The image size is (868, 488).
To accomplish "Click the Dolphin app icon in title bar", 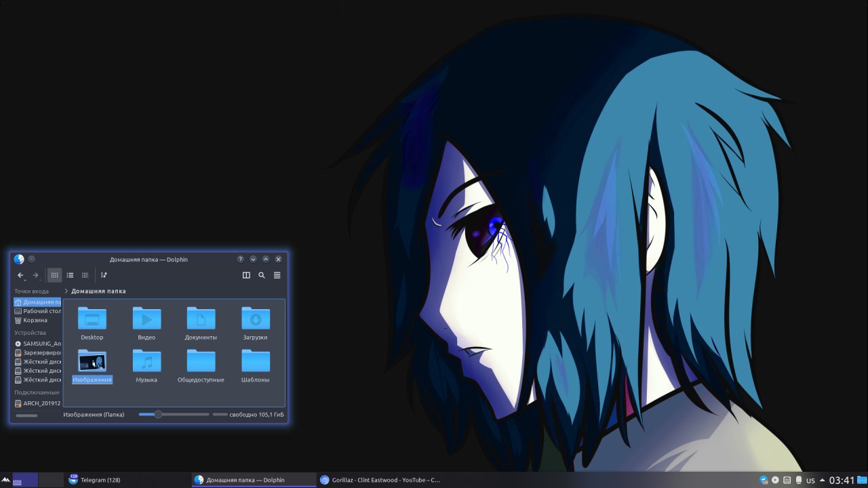I will [19, 259].
